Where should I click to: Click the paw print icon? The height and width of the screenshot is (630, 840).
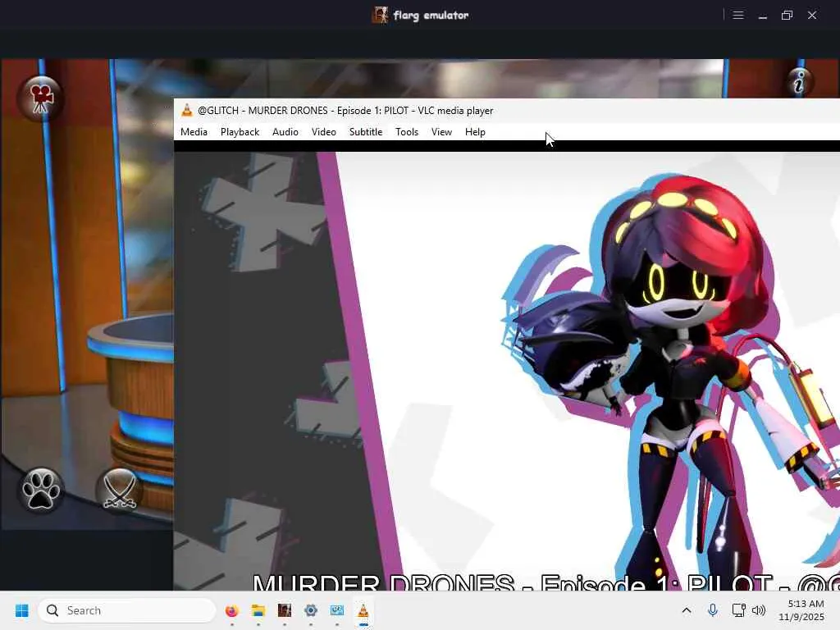click(x=41, y=491)
